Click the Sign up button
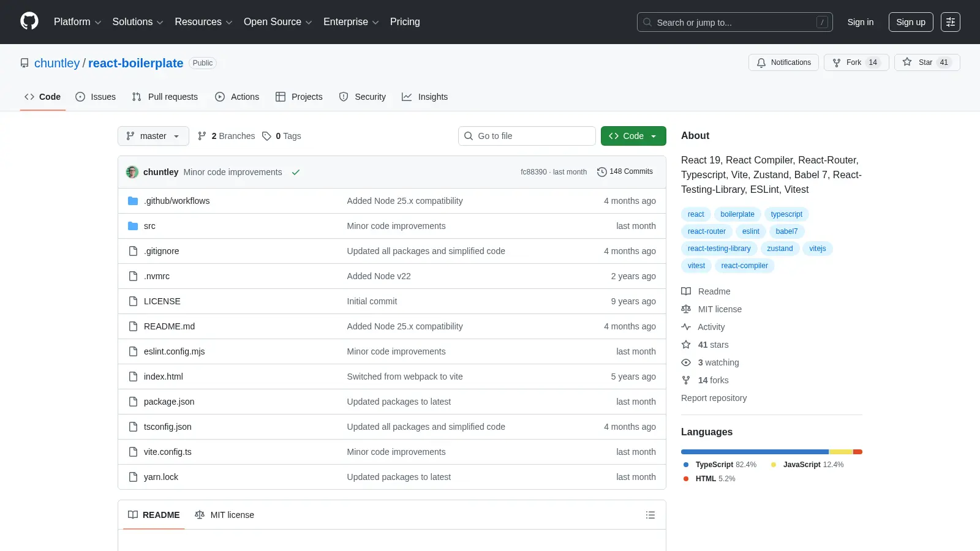The image size is (980, 551). tap(911, 22)
